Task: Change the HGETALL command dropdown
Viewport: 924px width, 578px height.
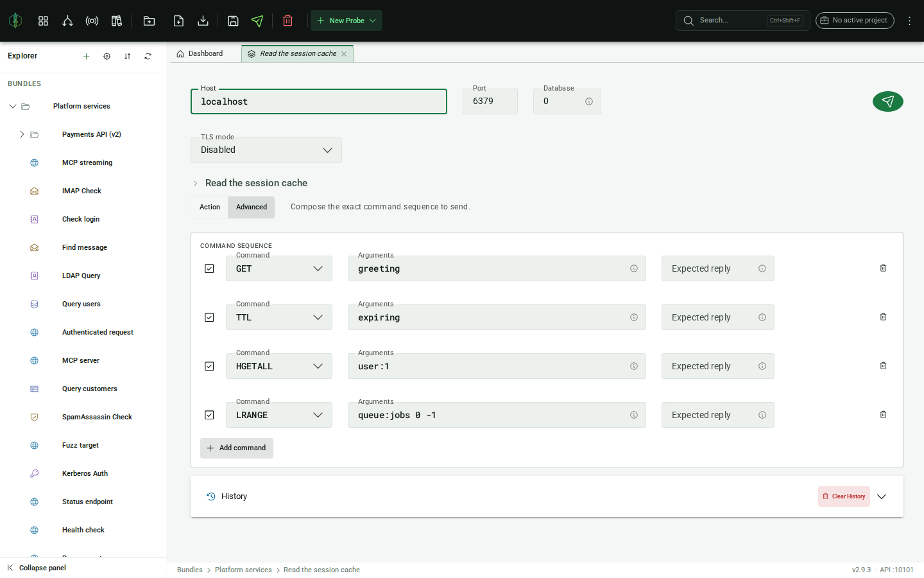Action: pyautogui.click(x=279, y=366)
